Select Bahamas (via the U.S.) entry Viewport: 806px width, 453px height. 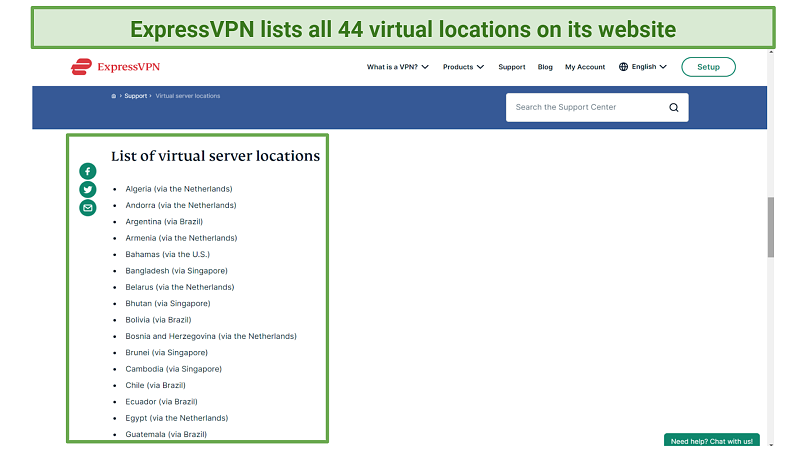168,255
